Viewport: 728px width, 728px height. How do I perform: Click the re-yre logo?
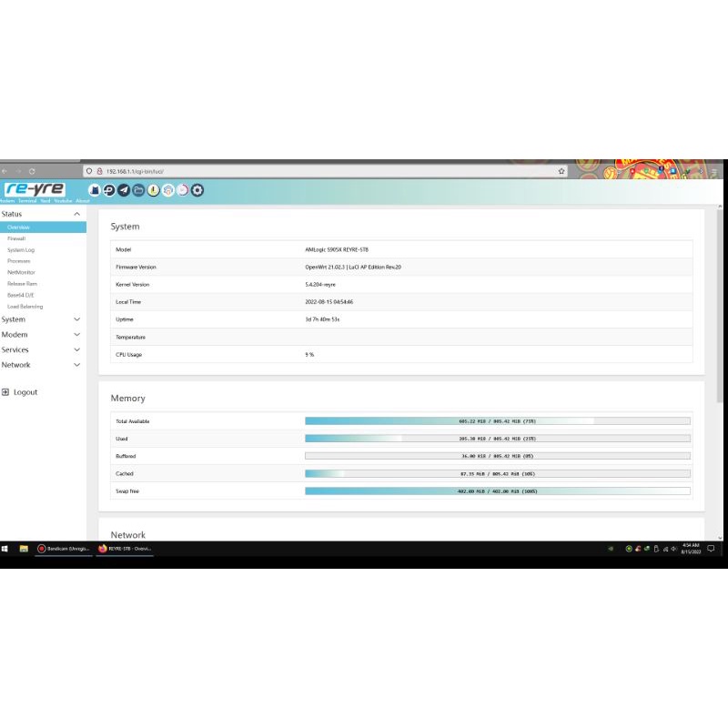tap(35, 189)
